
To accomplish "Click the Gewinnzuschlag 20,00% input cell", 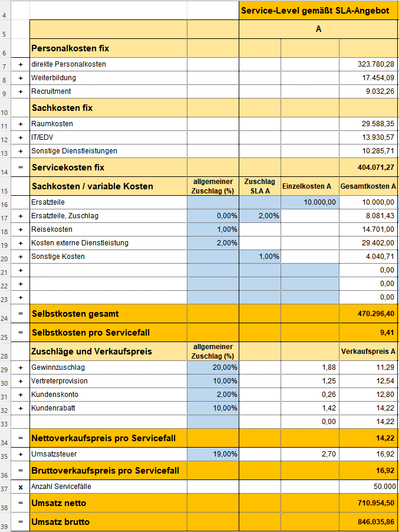I will point(213,368).
